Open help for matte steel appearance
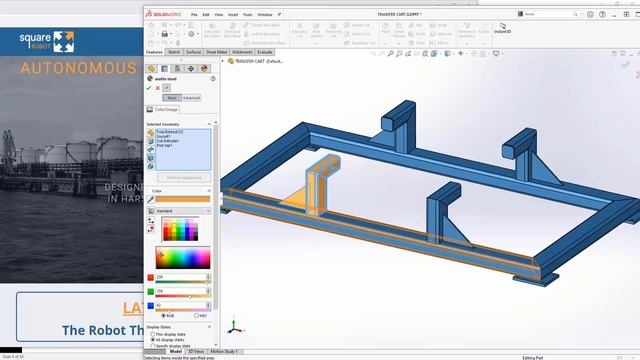This screenshot has height=360, width=640. (x=213, y=79)
